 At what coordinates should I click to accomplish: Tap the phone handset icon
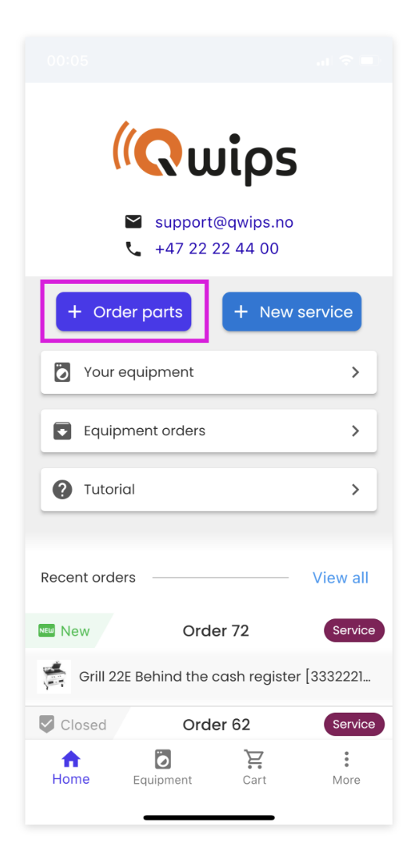tap(133, 249)
